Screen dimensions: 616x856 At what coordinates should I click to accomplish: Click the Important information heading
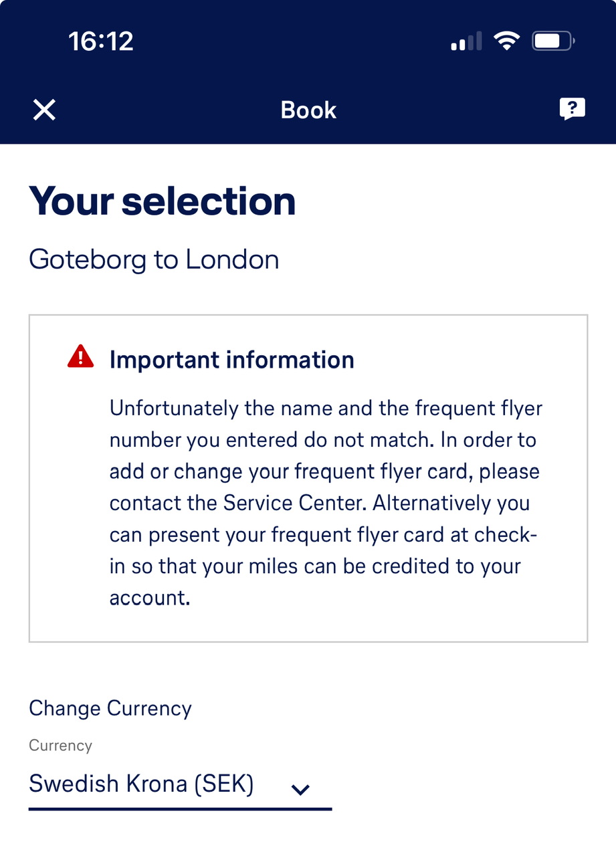[231, 360]
